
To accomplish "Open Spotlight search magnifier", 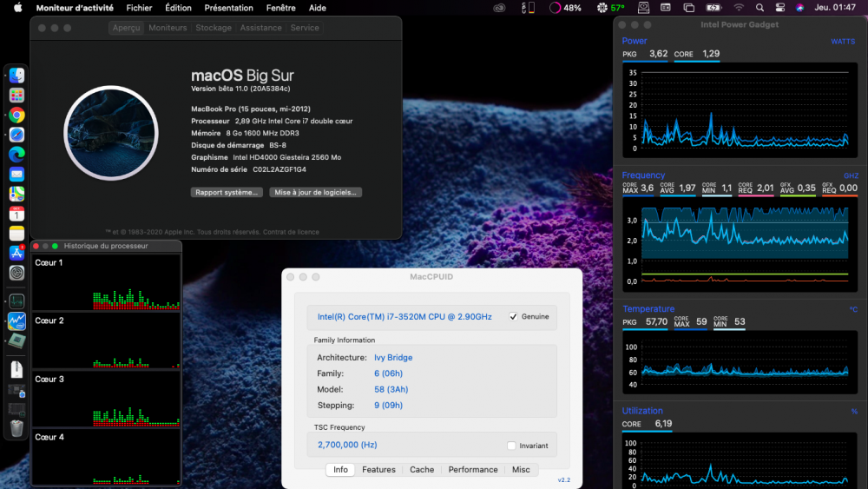I will [759, 8].
